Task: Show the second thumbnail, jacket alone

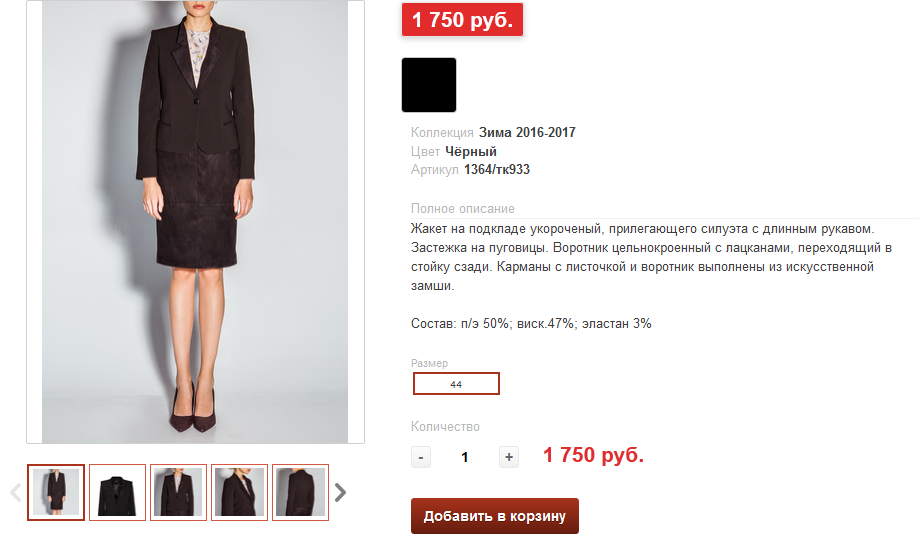Action: (x=118, y=492)
